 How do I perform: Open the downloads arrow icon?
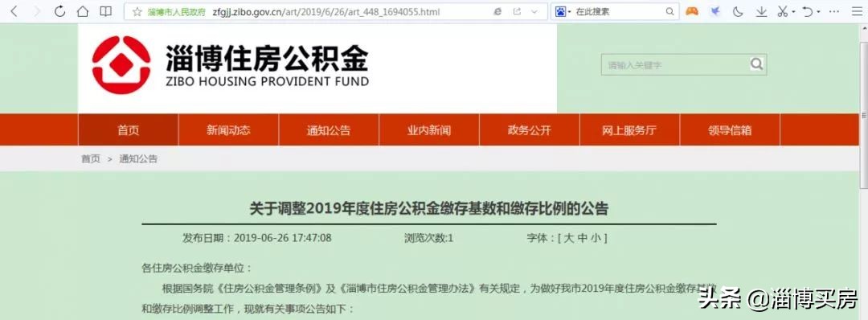pyautogui.click(x=762, y=11)
